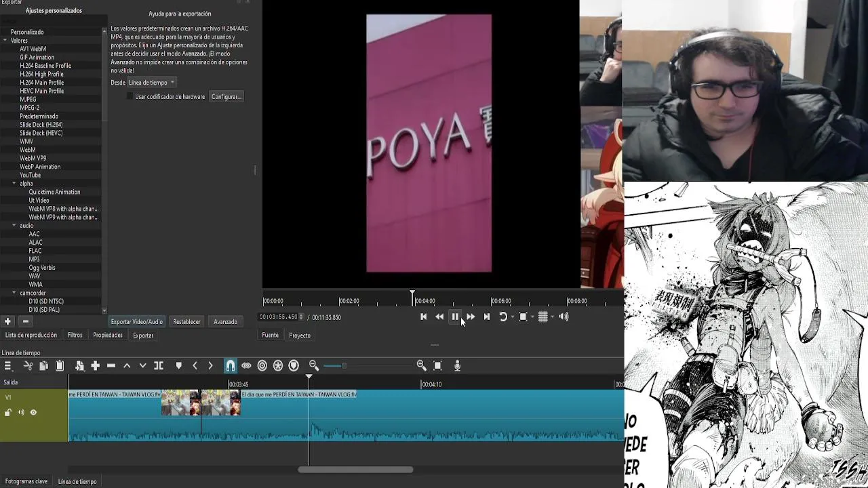
Task: Click the Restablecer button
Action: [x=186, y=322]
